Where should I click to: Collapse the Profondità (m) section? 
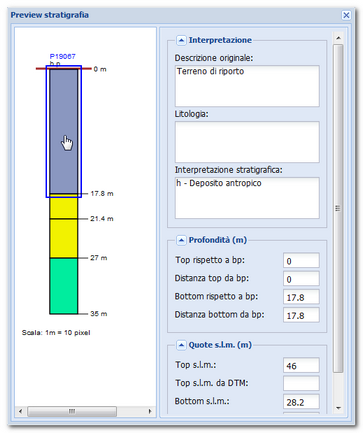pyautogui.click(x=181, y=240)
